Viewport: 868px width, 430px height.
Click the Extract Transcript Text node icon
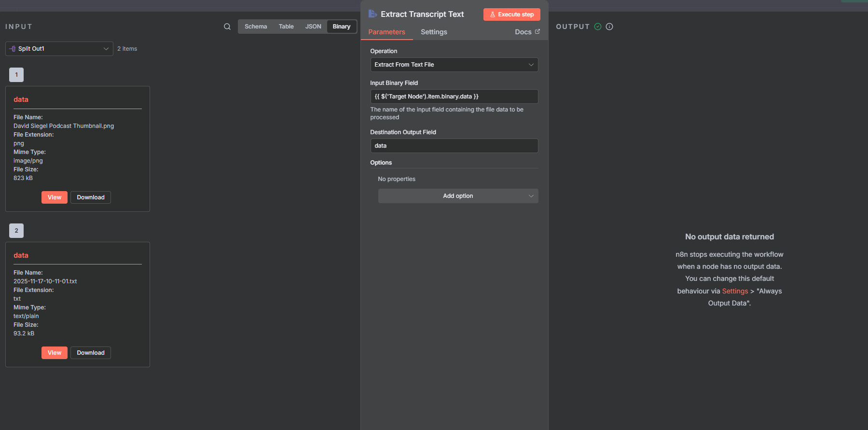[x=372, y=14]
